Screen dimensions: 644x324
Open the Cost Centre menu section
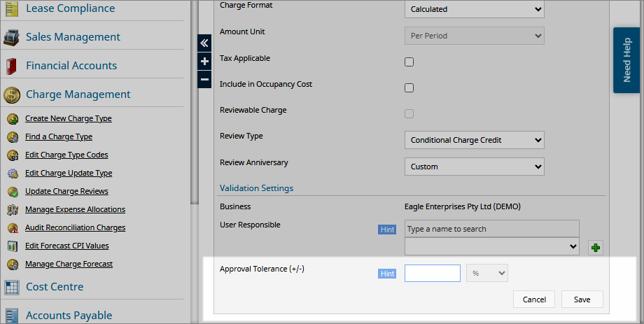[x=55, y=287]
